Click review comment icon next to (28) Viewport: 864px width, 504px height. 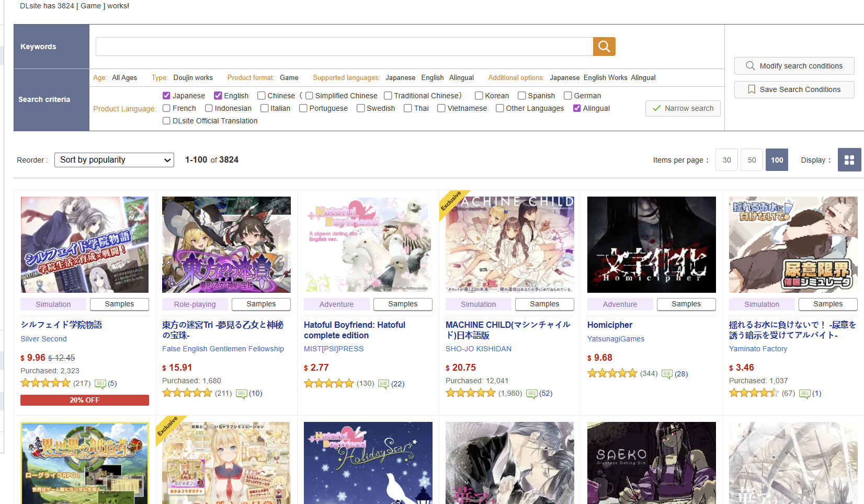pyautogui.click(x=667, y=374)
